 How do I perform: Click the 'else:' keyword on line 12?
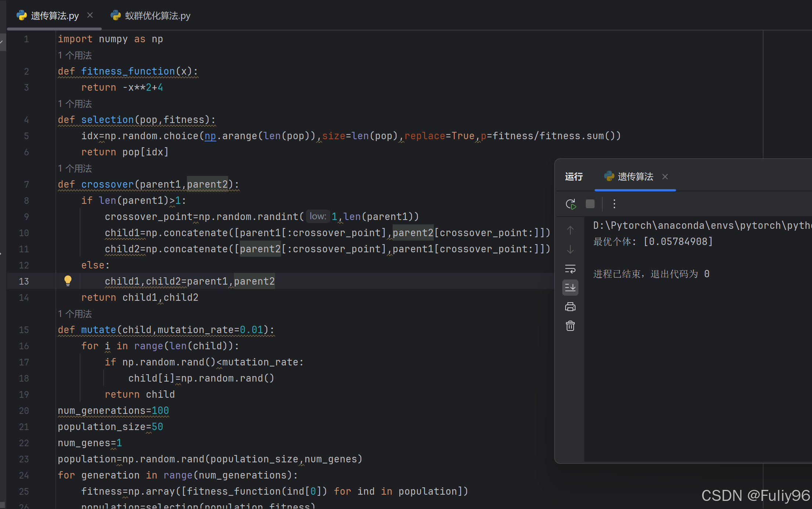(95, 265)
